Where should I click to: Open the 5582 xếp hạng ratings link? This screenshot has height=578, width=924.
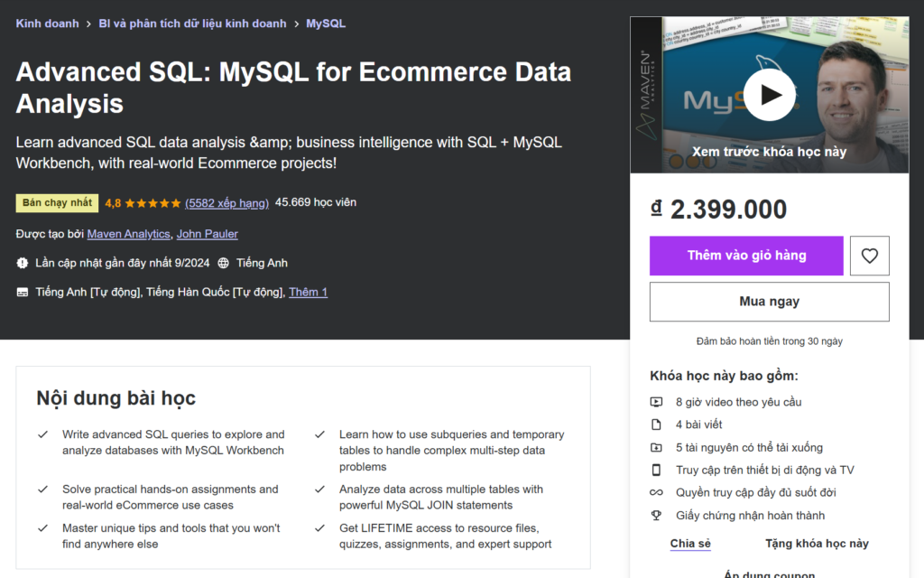point(226,202)
